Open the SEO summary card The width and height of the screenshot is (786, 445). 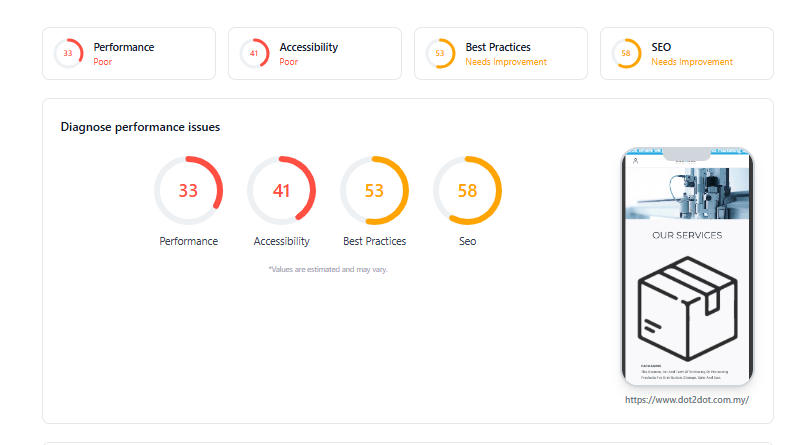tap(687, 54)
